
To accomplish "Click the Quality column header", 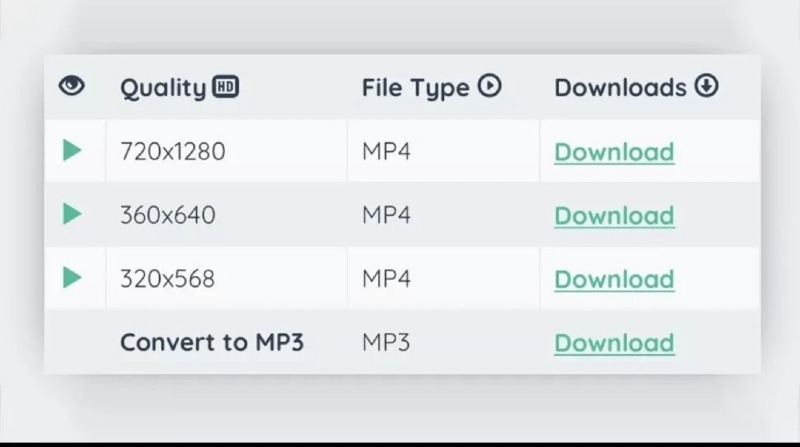I will coord(163,88).
